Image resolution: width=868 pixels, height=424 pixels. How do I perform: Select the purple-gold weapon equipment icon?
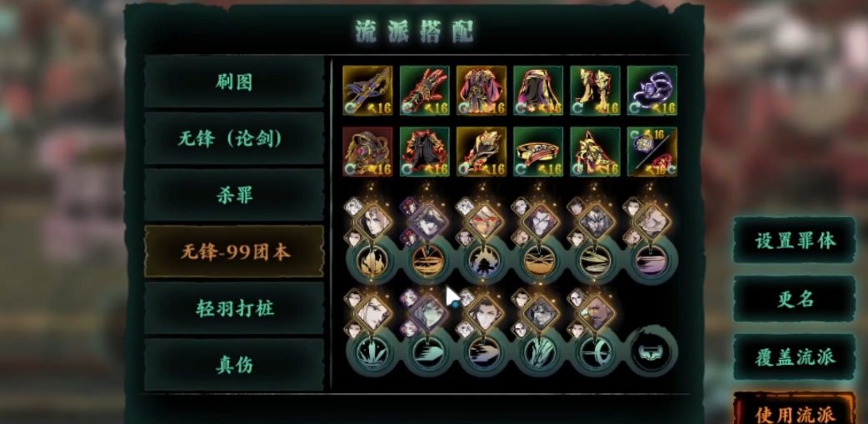tap(367, 90)
